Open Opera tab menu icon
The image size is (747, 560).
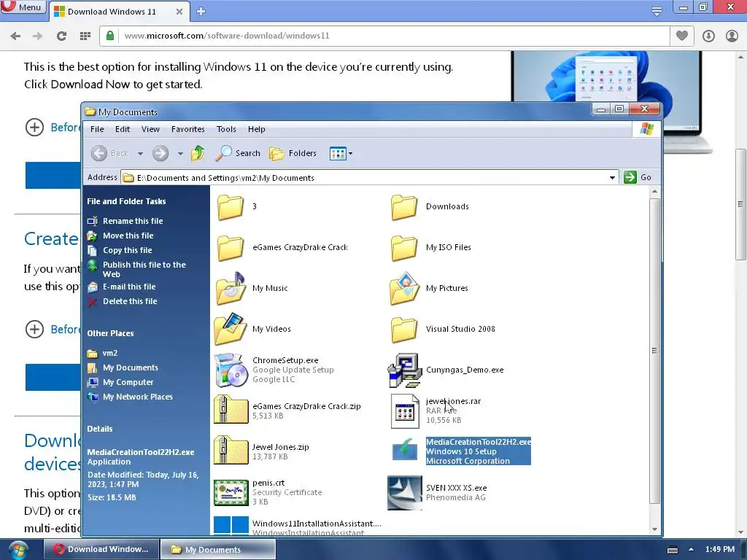pyautogui.click(x=657, y=11)
